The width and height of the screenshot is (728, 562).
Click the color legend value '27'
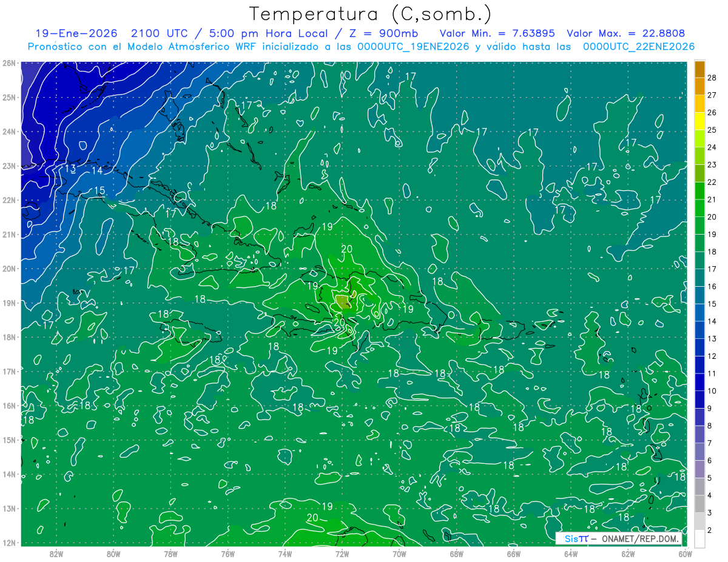(712, 95)
